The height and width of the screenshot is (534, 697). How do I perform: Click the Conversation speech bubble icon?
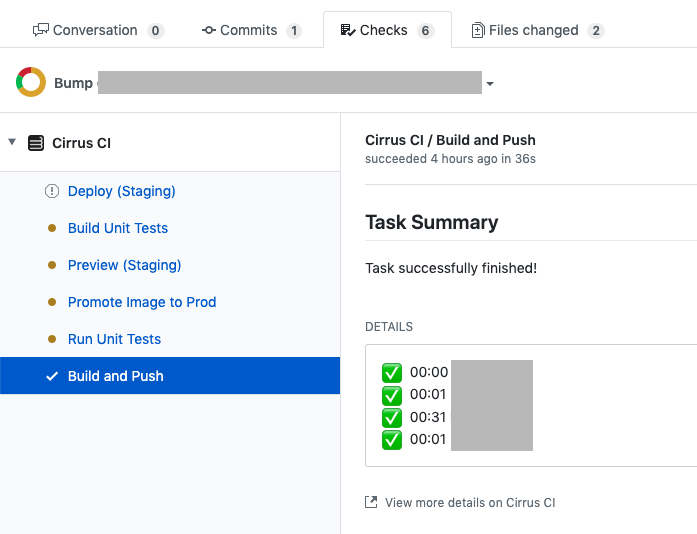pos(40,30)
